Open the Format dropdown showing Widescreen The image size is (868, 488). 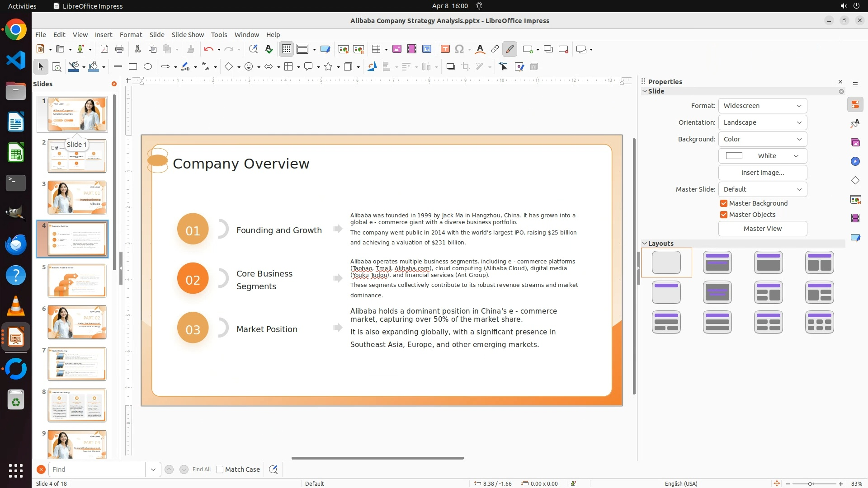point(762,106)
